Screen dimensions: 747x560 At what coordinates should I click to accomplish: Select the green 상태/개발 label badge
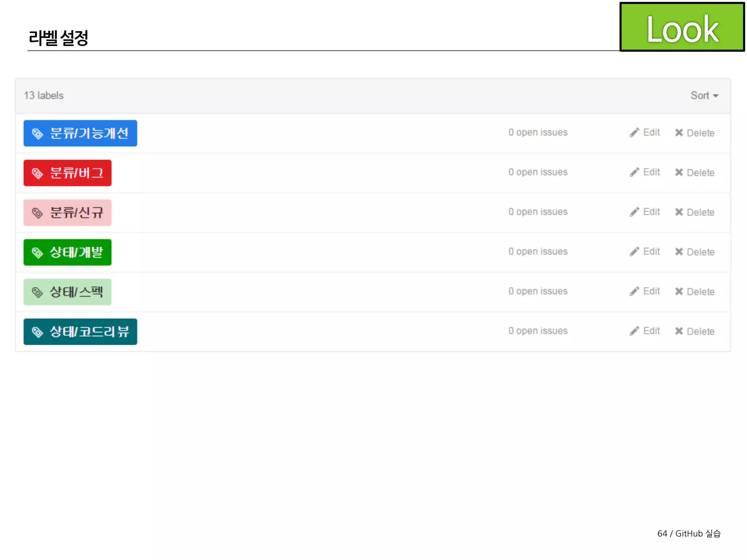click(67, 252)
